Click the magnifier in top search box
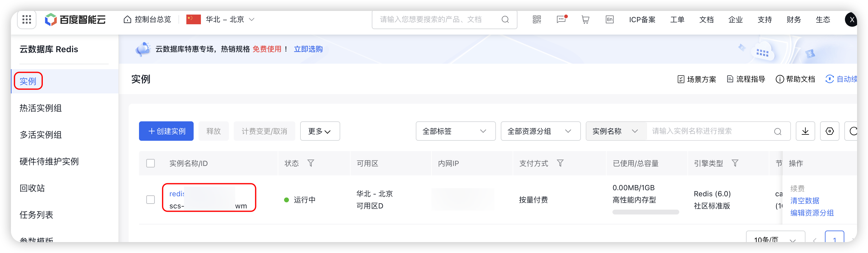 (505, 19)
